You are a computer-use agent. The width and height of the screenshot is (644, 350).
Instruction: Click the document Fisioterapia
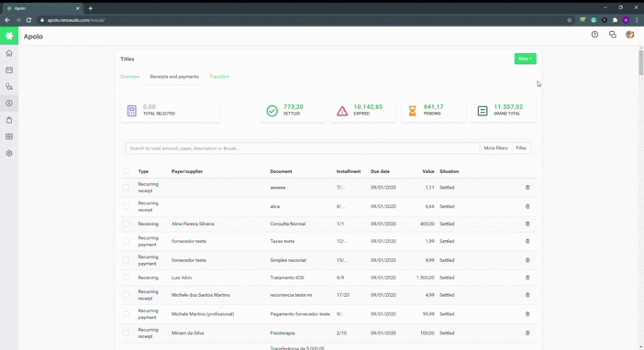(x=283, y=334)
